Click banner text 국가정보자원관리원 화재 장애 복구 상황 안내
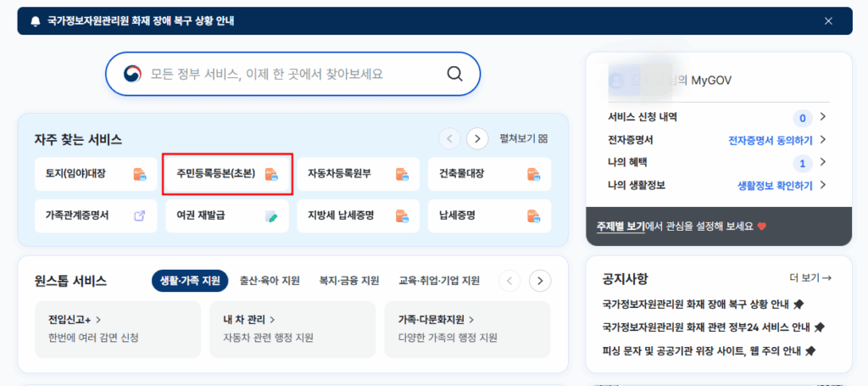The height and width of the screenshot is (386, 868). (141, 21)
